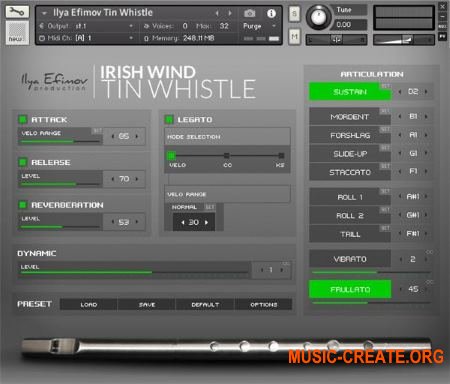Click the Sustain key switch right arrow (D2)
Viewport: 450px width, 384px height.
[x=426, y=92]
